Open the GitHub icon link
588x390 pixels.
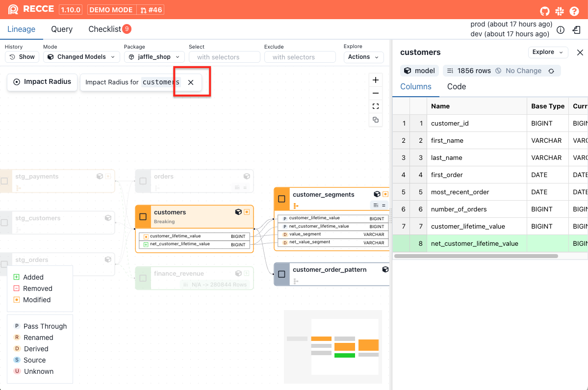click(545, 11)
